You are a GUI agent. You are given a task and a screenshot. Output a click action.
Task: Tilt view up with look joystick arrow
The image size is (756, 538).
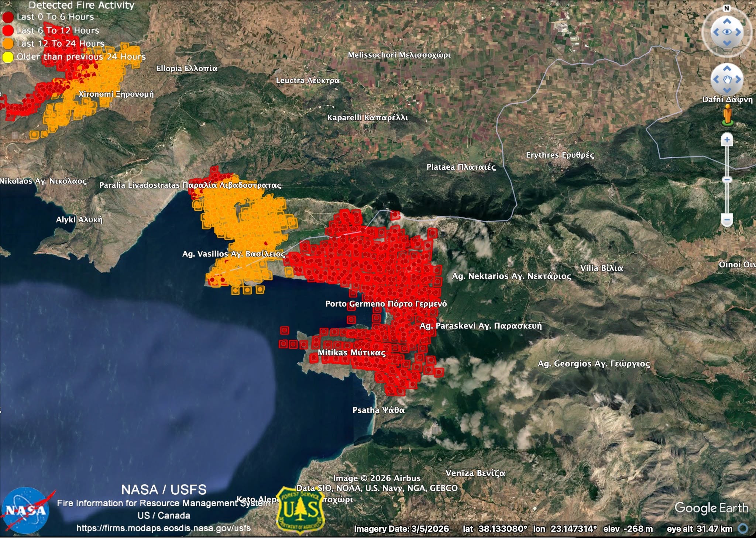727,21
